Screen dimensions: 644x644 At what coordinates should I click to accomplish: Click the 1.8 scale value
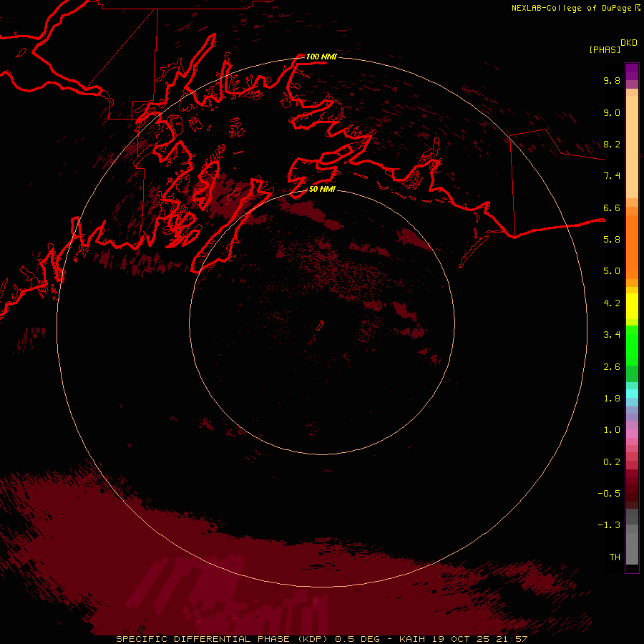pyautogui.click(x=612, y=399)
